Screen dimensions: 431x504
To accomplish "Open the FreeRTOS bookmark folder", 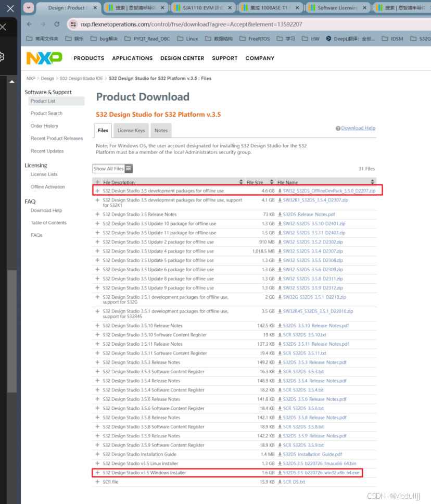I will point(255,39).
